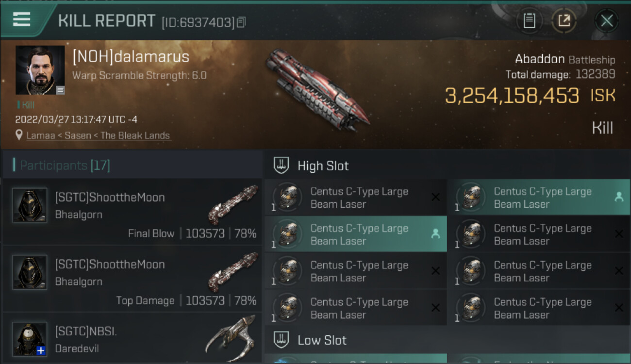Select the Abaddon battleship image
The width and height of the screenshot is (631, 364).
click(318, 90)
